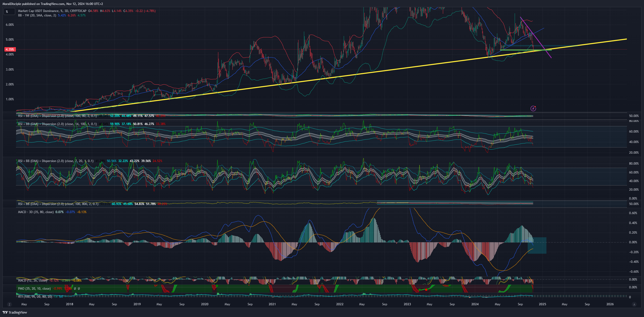Select the RSI + BB Dispersion (close, 100, 80) legend

57,116
